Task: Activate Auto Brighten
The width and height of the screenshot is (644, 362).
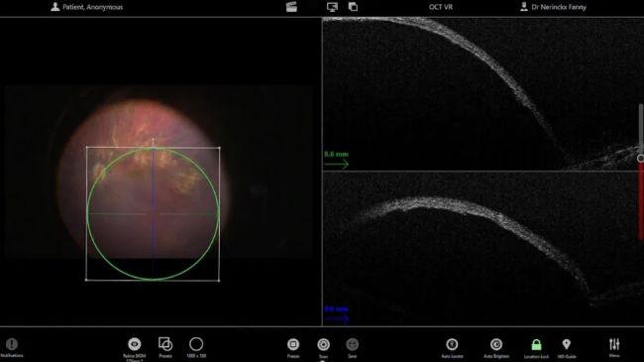Action: (x=496, y=344)
